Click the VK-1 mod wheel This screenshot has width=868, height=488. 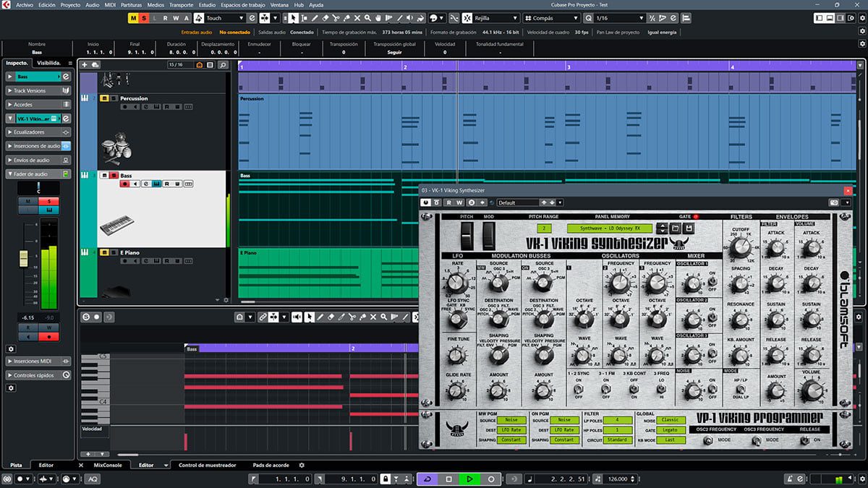490,236
